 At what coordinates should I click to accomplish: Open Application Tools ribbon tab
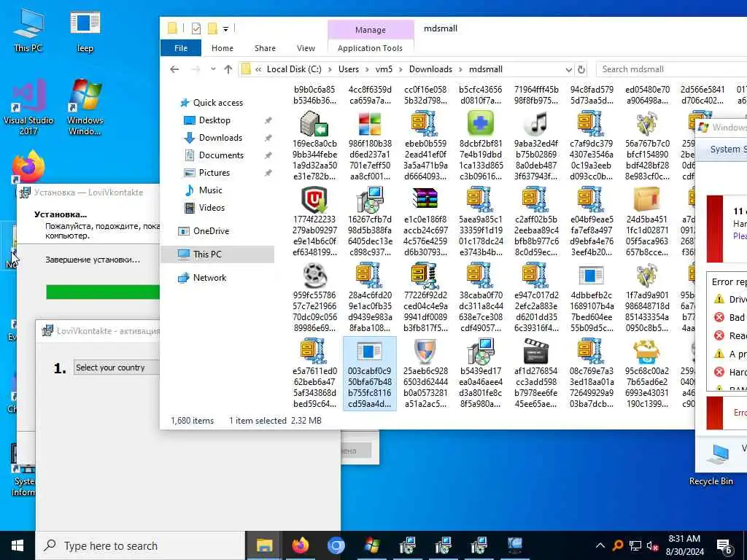[x=370, y=48]
